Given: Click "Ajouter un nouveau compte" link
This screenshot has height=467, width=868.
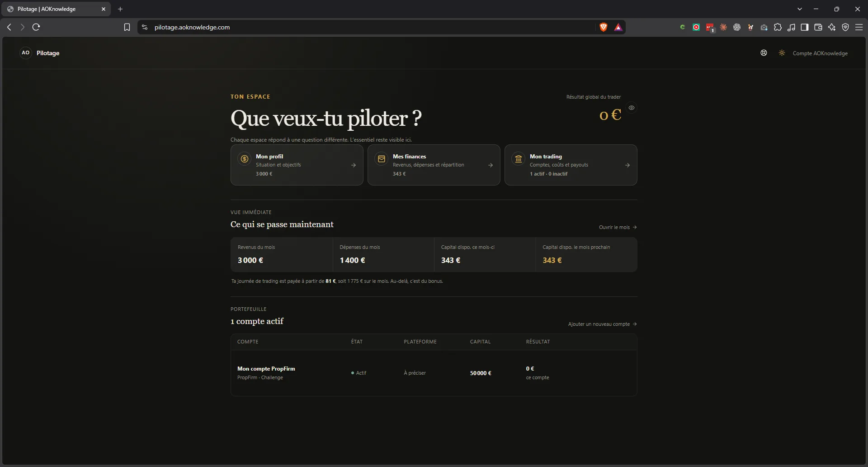Looking at the screenshot, I should coord(603,324).
